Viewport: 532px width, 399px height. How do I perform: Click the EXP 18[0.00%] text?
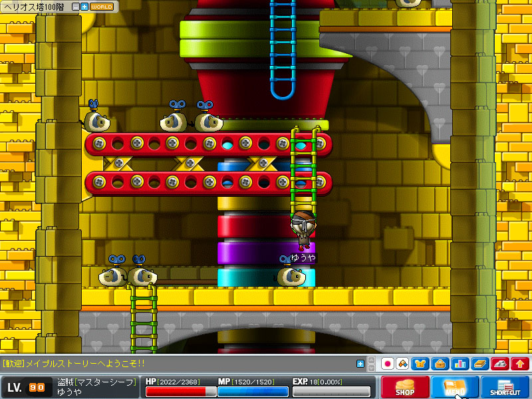click(317, 382)
